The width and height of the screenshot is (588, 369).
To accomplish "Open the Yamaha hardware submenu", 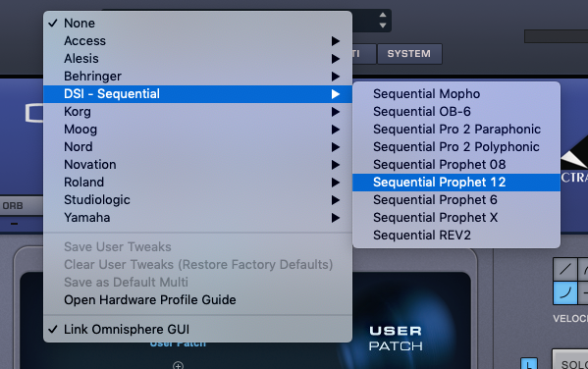I will (197, 218).
